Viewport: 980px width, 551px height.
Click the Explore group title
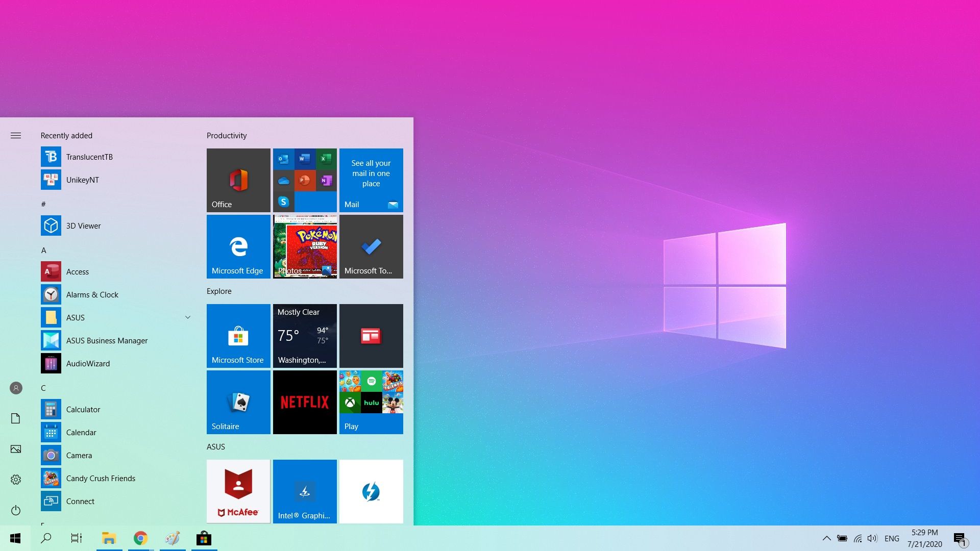point(219,291)
